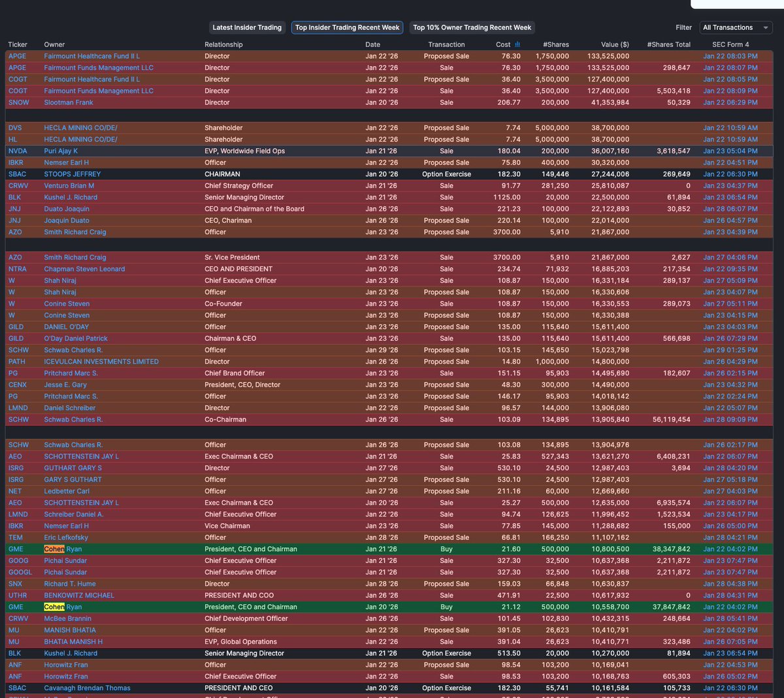
Task: Open SEC filing Jan 22 08:09 PM
Action: (730, 91)
